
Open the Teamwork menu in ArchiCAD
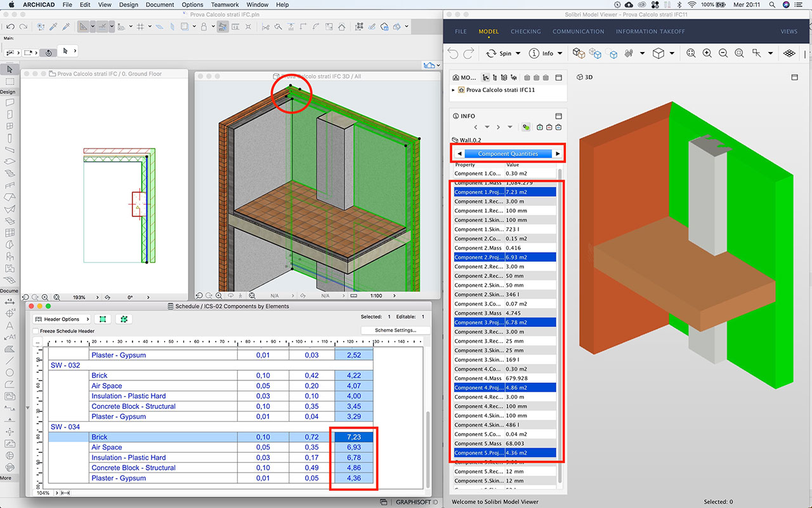tap(225, 4)
